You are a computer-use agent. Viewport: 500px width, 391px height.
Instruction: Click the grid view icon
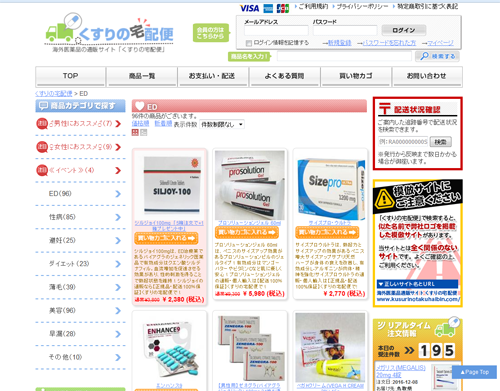[x=135, y=132]
